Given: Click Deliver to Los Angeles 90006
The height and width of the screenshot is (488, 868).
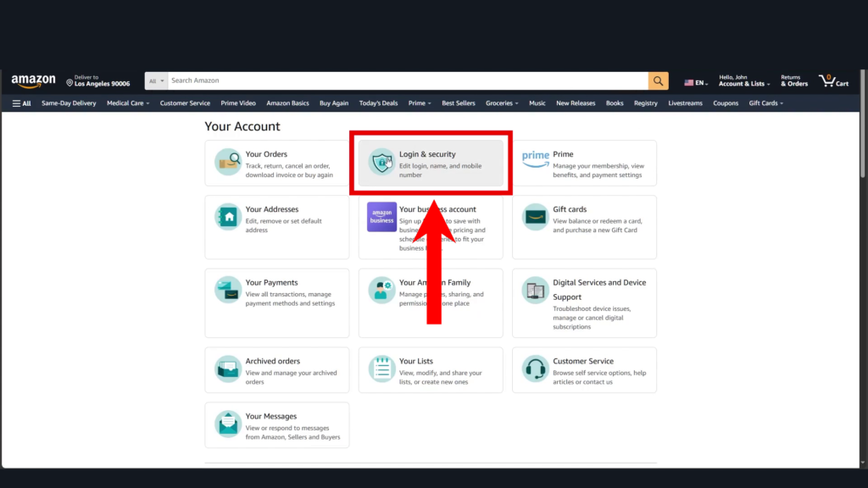Looking at the screenshot, I should pyautogui.click(x=98, y=81).
